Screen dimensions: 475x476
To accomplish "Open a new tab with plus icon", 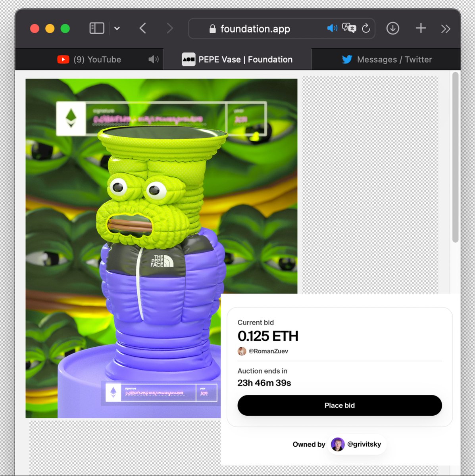I will point(421,28).
